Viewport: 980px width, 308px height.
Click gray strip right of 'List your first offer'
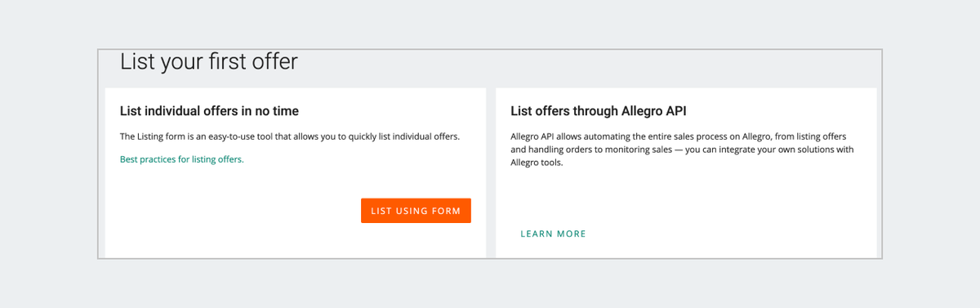click(588, 65)
